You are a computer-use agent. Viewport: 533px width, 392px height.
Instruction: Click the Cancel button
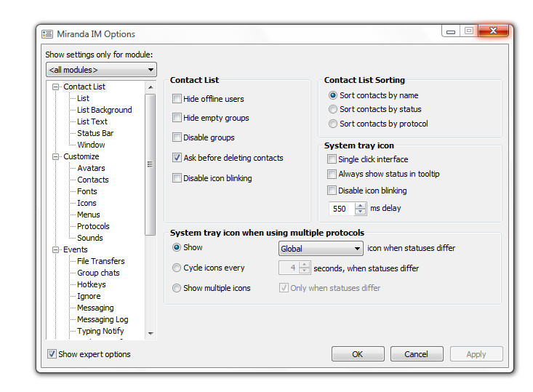click(x=417, y=354)
